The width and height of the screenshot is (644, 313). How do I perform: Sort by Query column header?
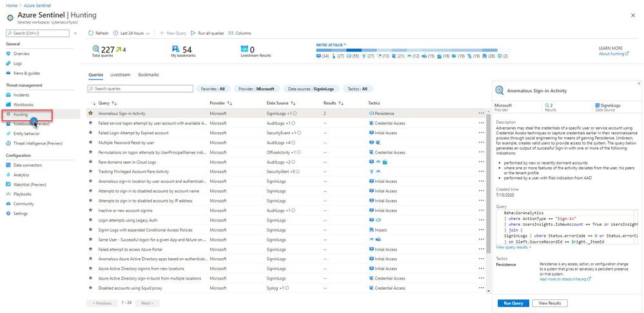[108, 103]
